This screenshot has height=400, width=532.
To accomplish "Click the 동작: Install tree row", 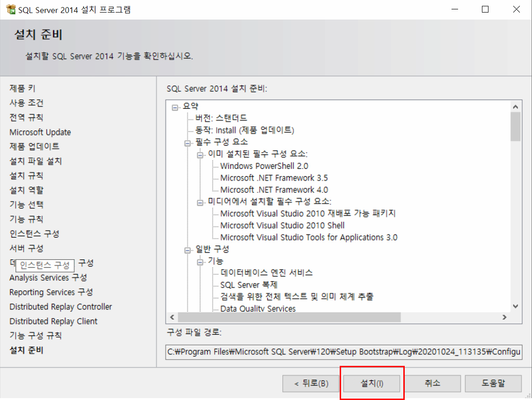I will (245, 130).
